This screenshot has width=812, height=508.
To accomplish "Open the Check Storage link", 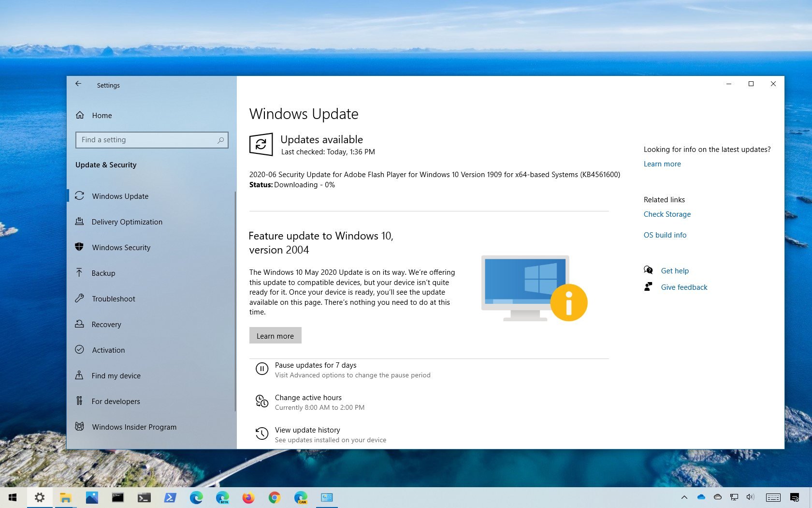I will 667,214.
